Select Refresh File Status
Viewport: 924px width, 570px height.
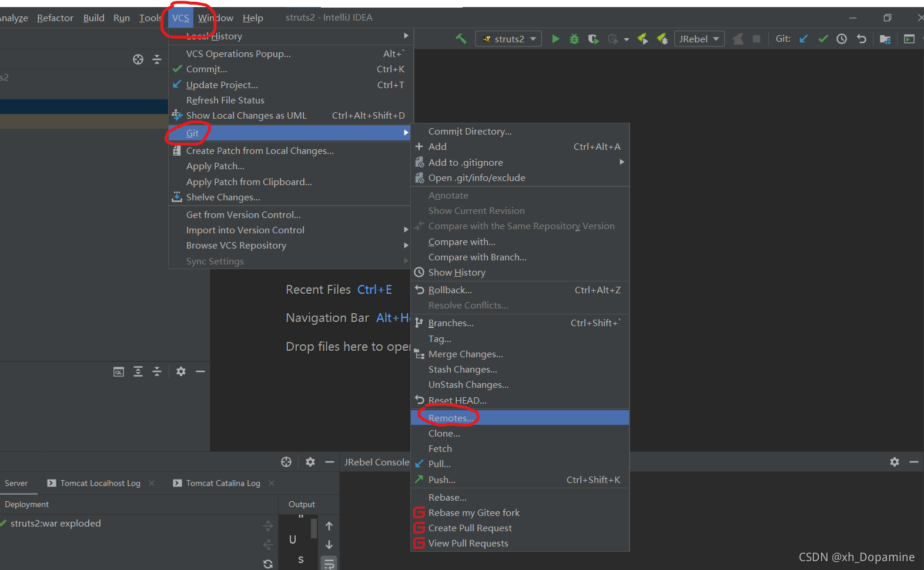click(x=289, y=100)
